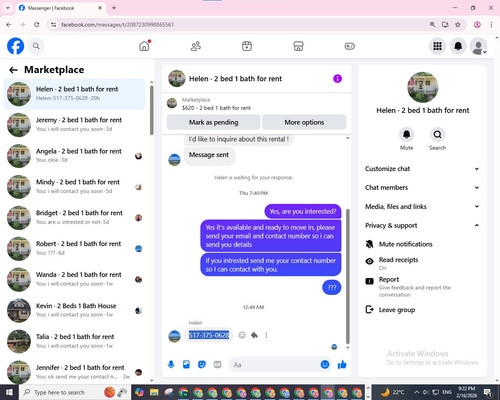Expand Media, files and links section
Screen dimensions: 500x400
(422, 206)
